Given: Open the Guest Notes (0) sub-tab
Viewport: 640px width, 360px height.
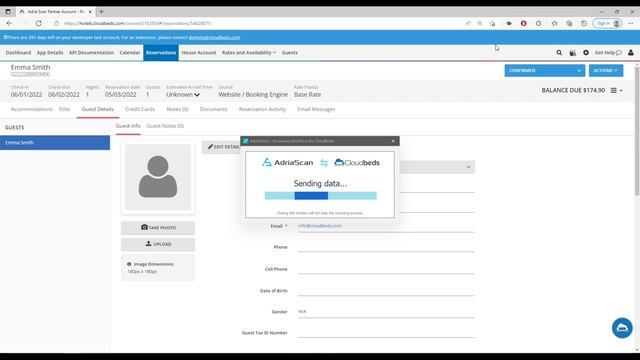Looking at the screenshot, I should (165, 126).
